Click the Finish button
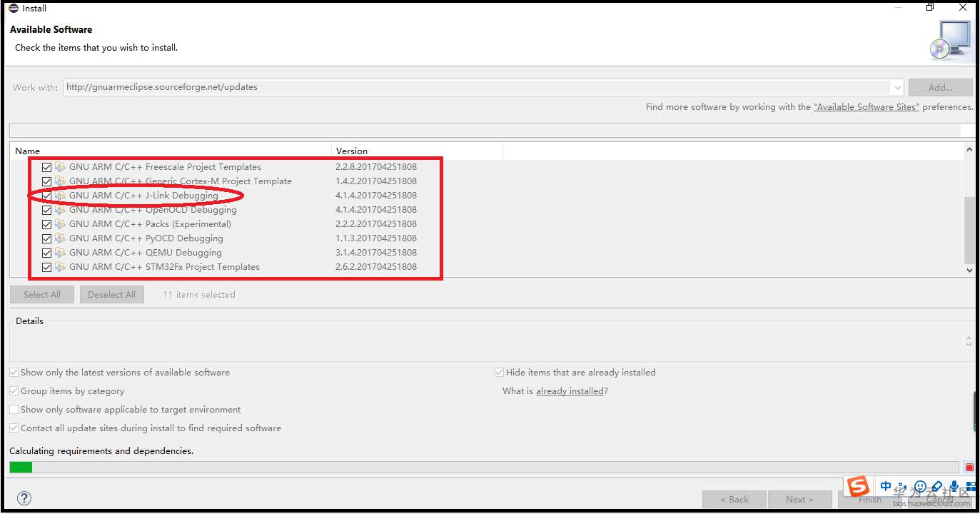 point(869,500)
